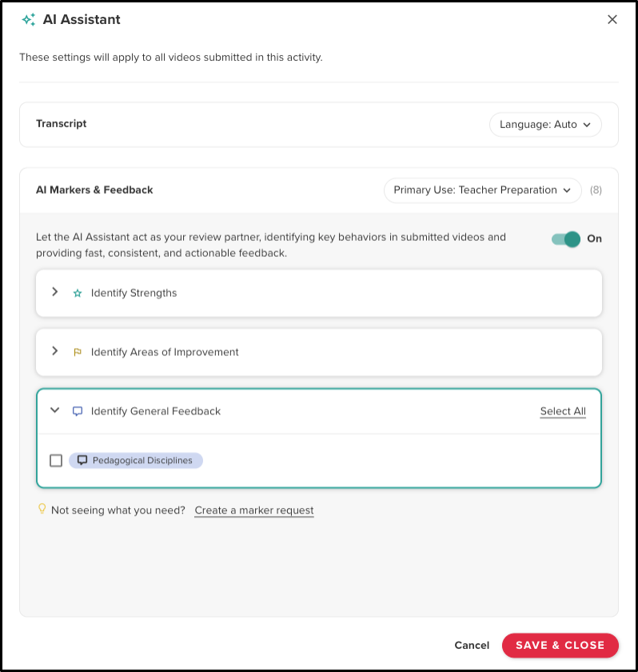Click the flag icon beside Identify Areas of Improvement
Screen dimensions: 638x672
coord(78,352)
